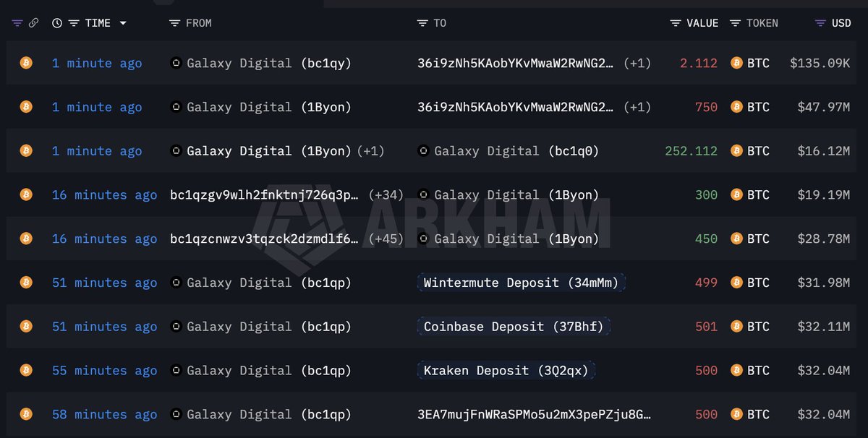Image resolution: width=868 pixels, height=438 pixels.
Task: Open sender address bc1qzgv9wlh2fnktnj726q3p
Action: pos(264,195)
